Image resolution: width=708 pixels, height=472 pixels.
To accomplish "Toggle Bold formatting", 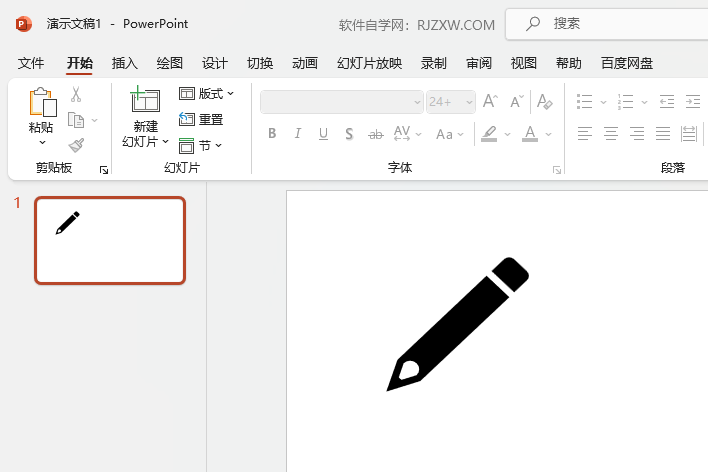I will point(272,134).
